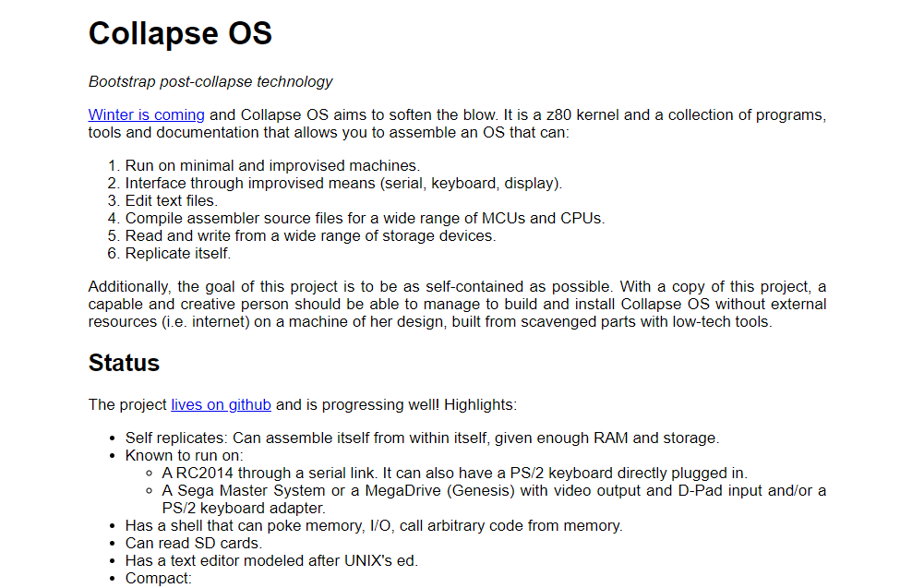900x588 pixels.
Task: Click the "A RC2014 through a serial link" sub-bullet
Action: tap(454, 474)
